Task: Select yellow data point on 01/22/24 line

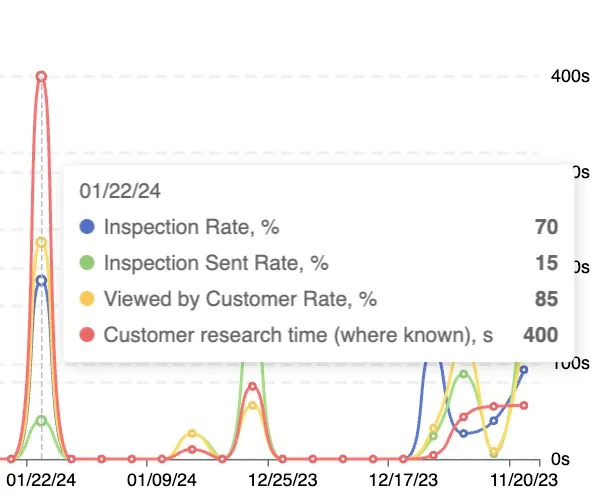Action: [x=41, y=242]
